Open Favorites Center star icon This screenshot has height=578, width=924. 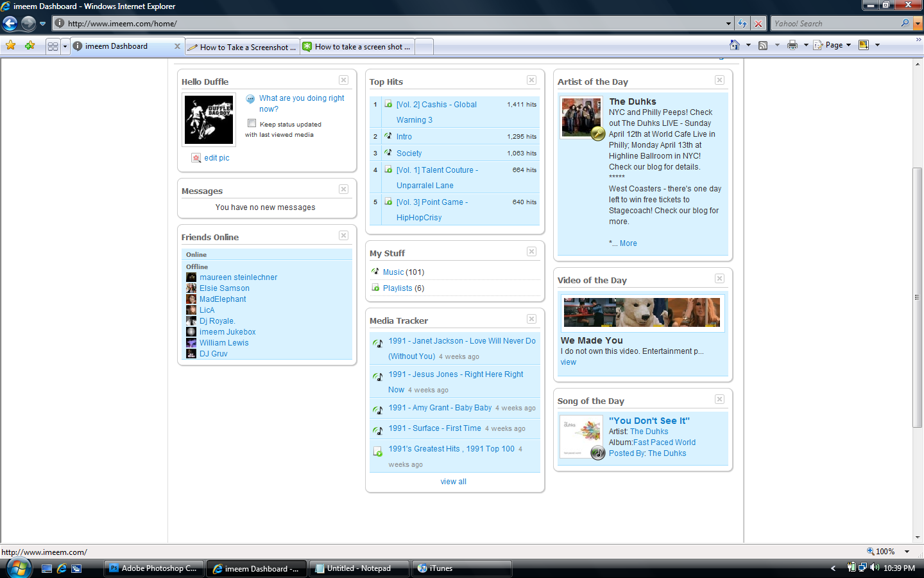click(x=11, y=46)
